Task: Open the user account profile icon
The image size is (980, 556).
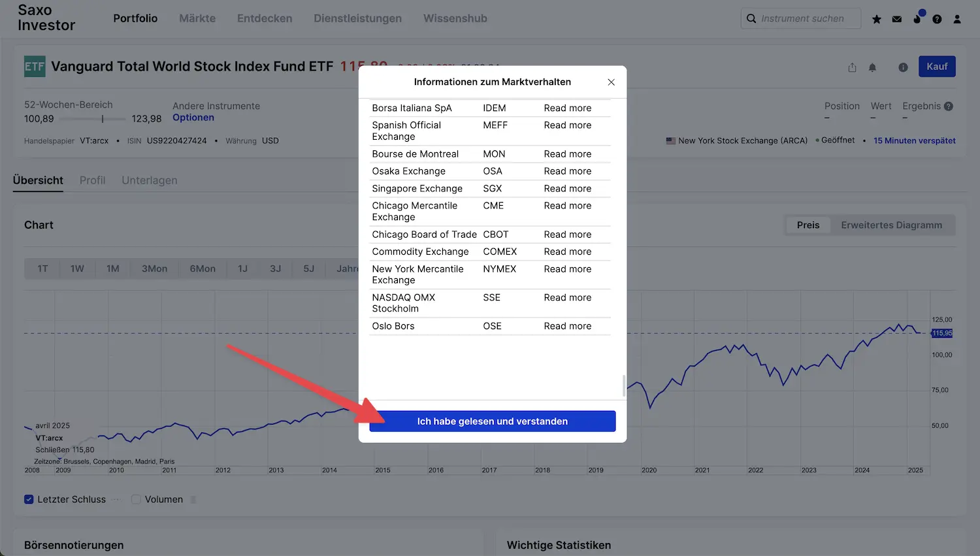Action: click(x=957, y=20)
